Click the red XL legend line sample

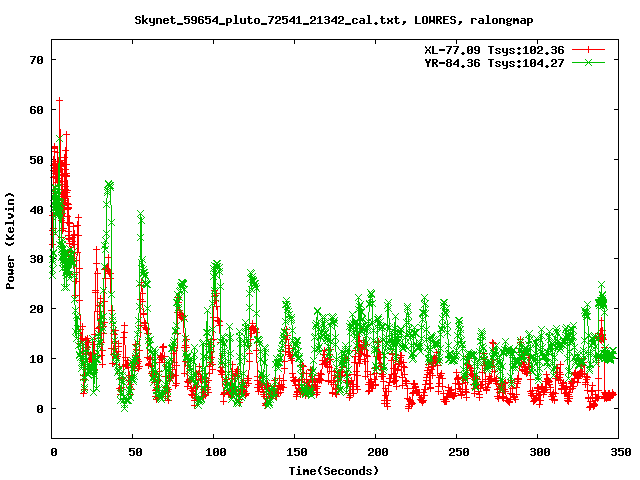pyautogui.click(x=588, y=50)
